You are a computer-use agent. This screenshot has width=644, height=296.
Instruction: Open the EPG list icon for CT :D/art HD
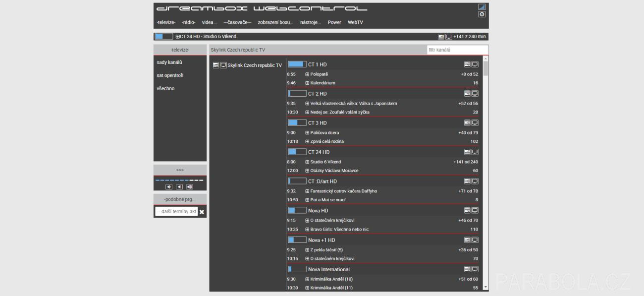click(467, 181)
